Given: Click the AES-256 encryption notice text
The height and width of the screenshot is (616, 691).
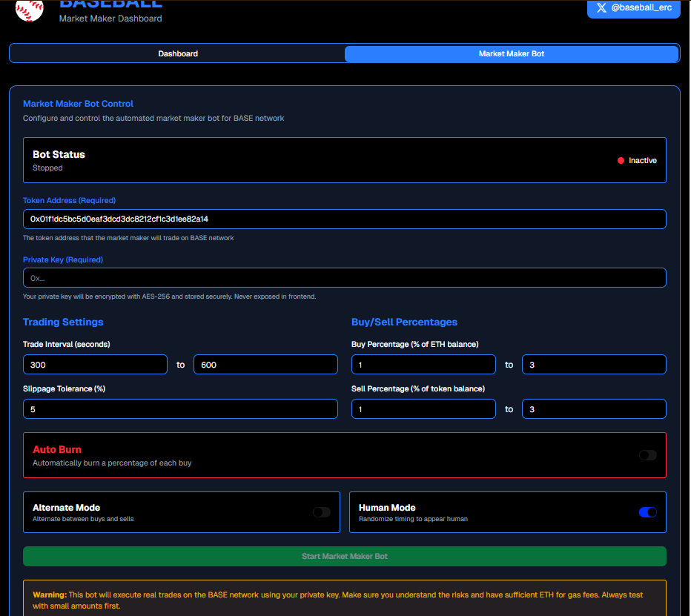Looking at the screenshot, I should click(169, 297).
